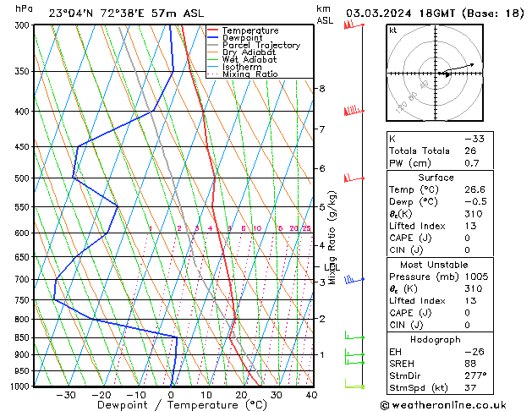Viewport: 532px width, 411px height.
Task: Click the 8 km altitude tick label
Action: 322,89
